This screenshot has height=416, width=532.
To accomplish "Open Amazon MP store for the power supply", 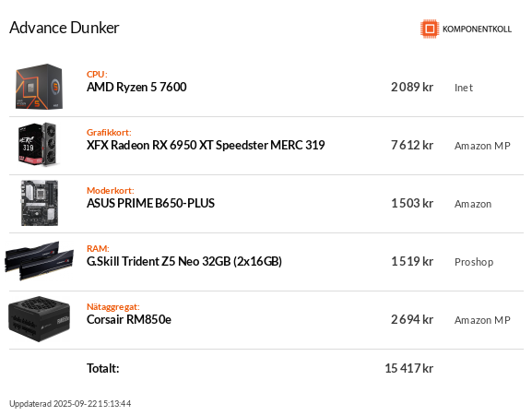I will [482, 320].
